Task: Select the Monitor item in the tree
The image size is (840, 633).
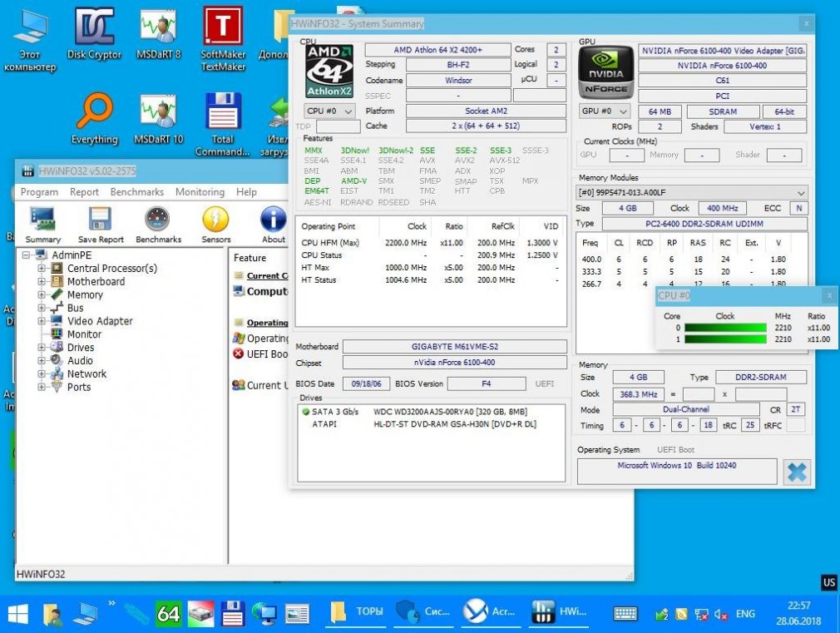Action: [84, 334]
